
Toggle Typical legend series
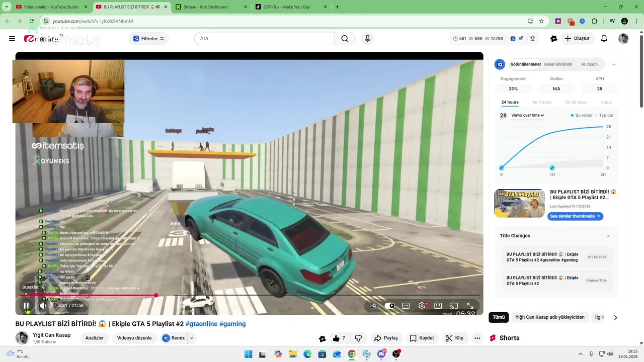[604, 115]
